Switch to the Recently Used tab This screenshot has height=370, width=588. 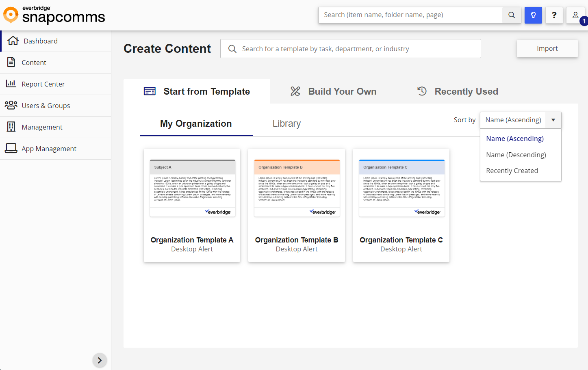pyautogui.click(x=458, y=91)
